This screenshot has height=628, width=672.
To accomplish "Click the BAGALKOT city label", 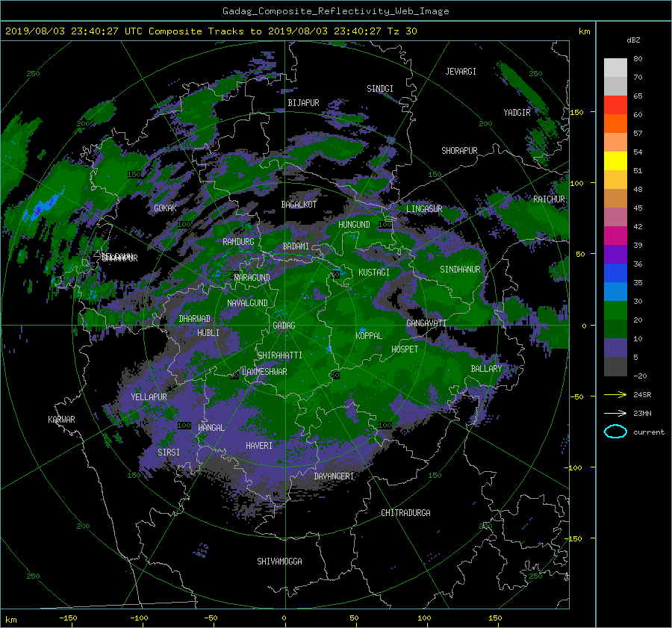I will pyautogui.click(x=299, y=205).
